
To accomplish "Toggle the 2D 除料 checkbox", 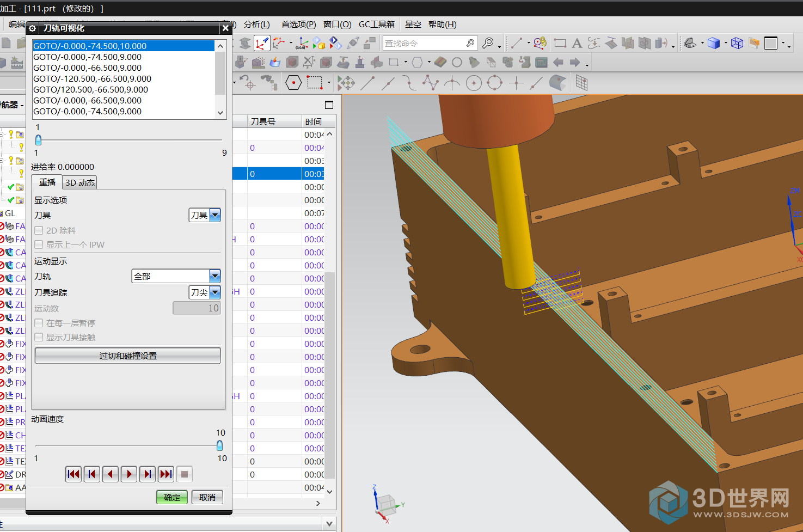I will (39, 230).
